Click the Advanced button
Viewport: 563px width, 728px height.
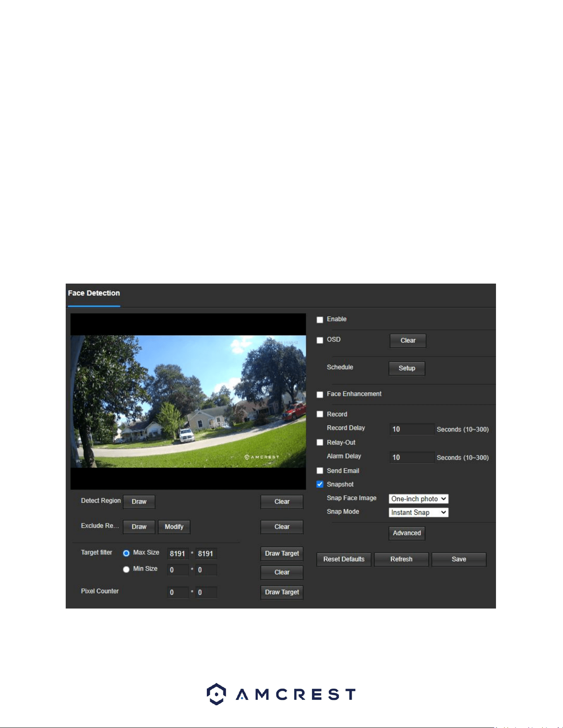click(407, 533)
